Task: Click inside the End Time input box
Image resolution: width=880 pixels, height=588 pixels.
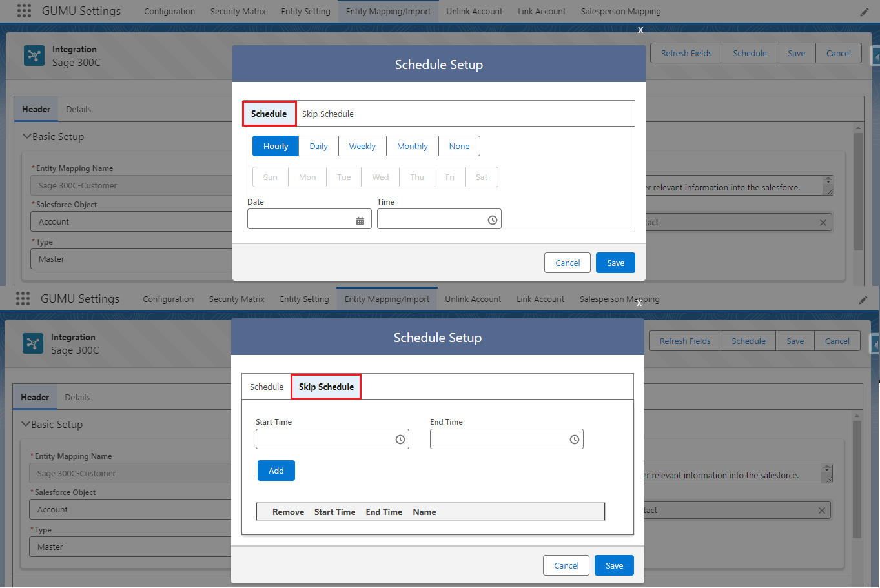Action: tap(498, 440)
